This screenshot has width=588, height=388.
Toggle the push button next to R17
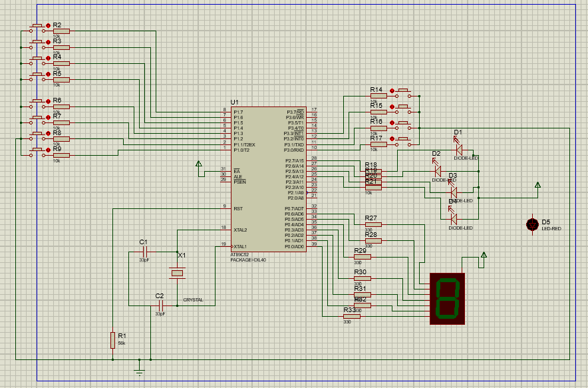pos(404,140)
